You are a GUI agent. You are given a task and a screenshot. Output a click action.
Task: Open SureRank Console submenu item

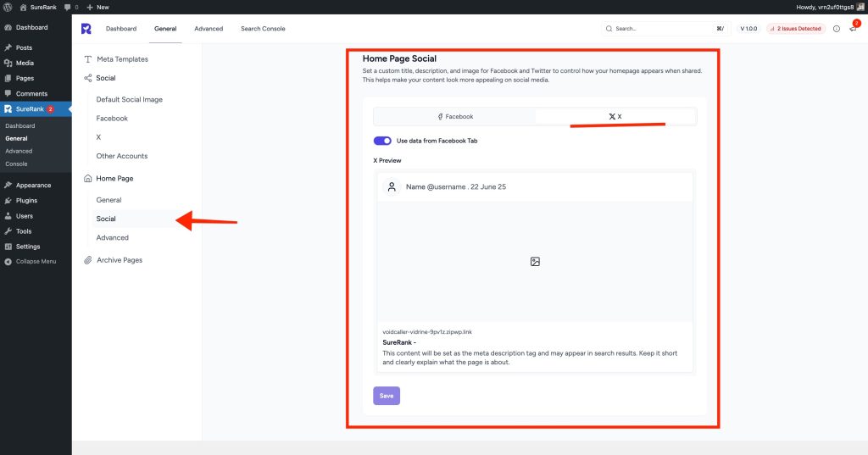point(16,164)
